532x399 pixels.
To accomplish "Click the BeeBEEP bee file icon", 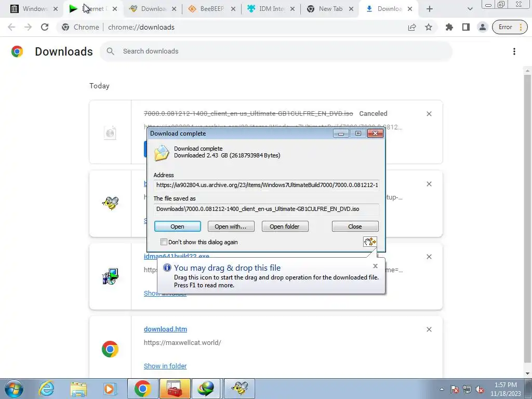I will click(x=110, y=203).
